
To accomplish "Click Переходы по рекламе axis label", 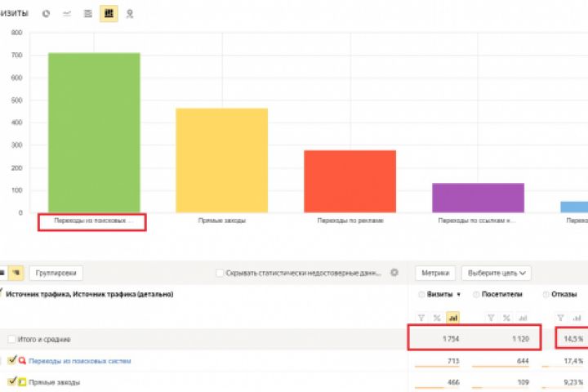I will (350, 220).
